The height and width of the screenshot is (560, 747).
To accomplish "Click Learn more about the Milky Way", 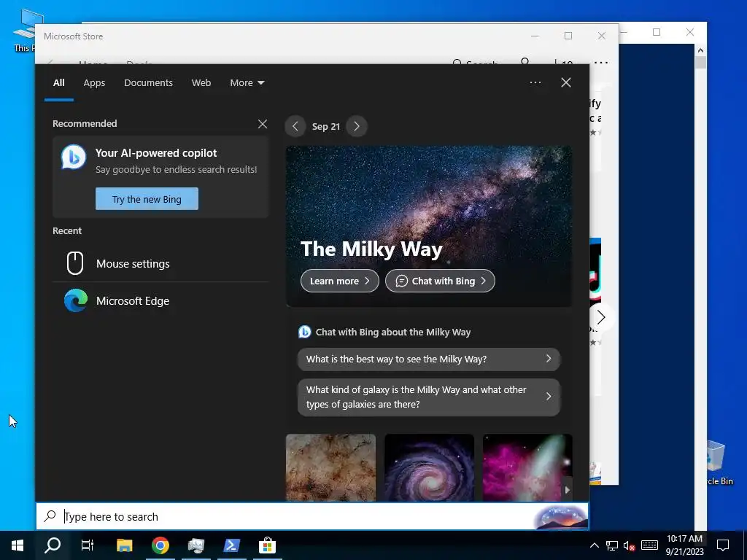I will (340, 281).
